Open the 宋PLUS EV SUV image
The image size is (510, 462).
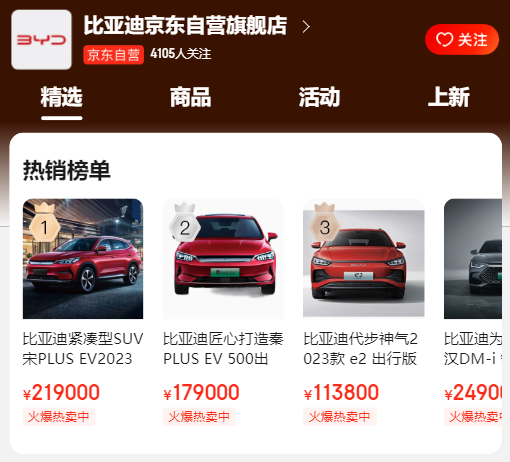83,259
